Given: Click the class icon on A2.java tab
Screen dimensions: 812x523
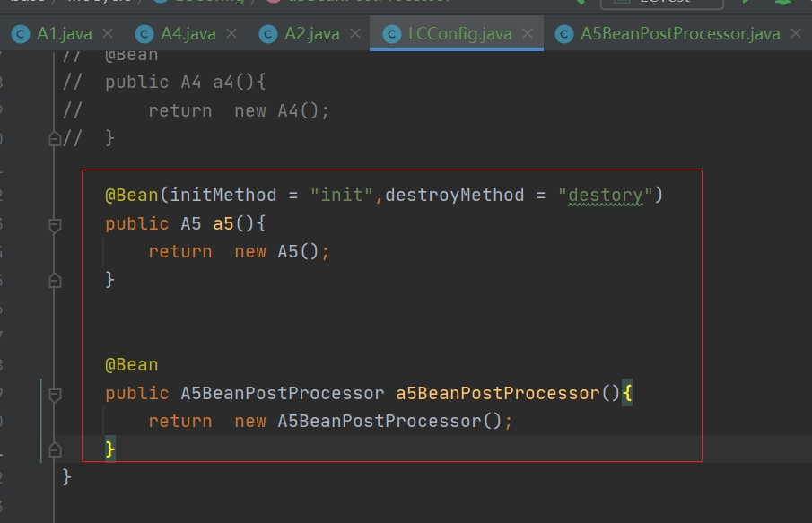Looking at the screenshot, I should pyautogui.click(x=268, y=35).
